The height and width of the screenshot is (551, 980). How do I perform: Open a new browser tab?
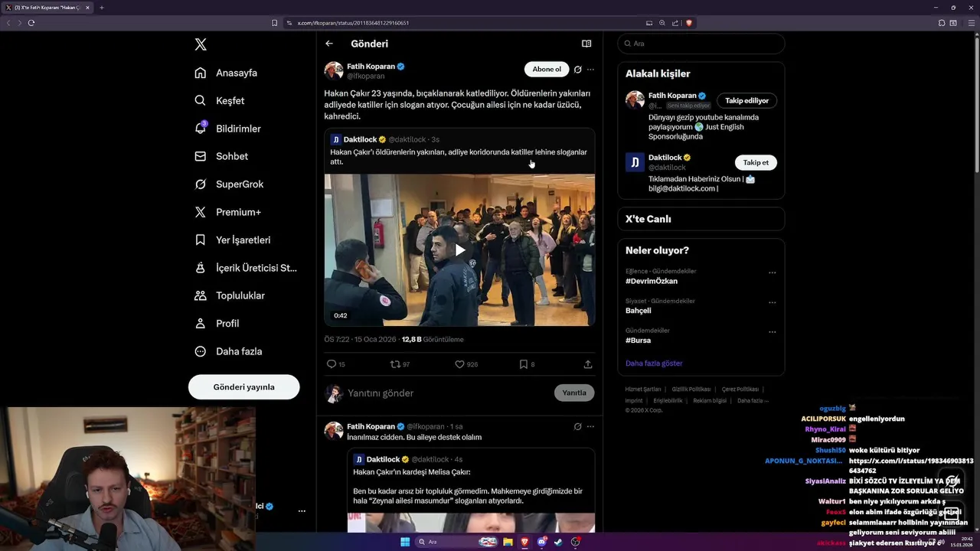tap(101, 8)
